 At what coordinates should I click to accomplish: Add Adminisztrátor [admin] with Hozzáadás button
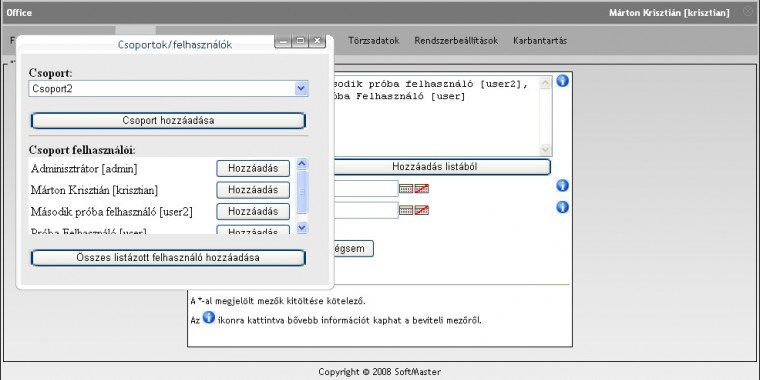click(253, 169)
